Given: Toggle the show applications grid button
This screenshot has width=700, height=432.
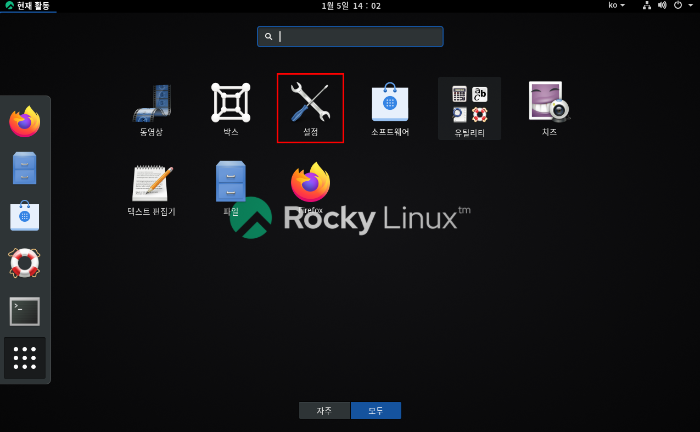Looking at the screenshot, I should click(x=25, y=358).
